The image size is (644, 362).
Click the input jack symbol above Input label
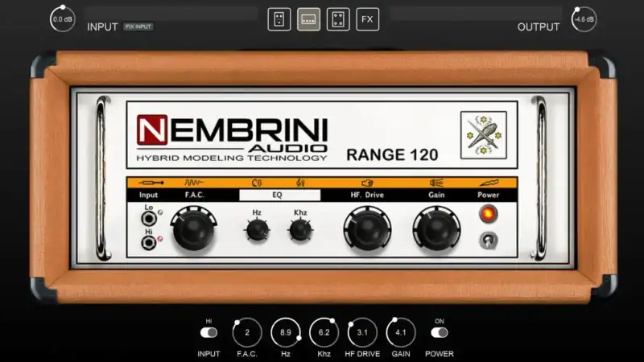click(x=151, y=183)
